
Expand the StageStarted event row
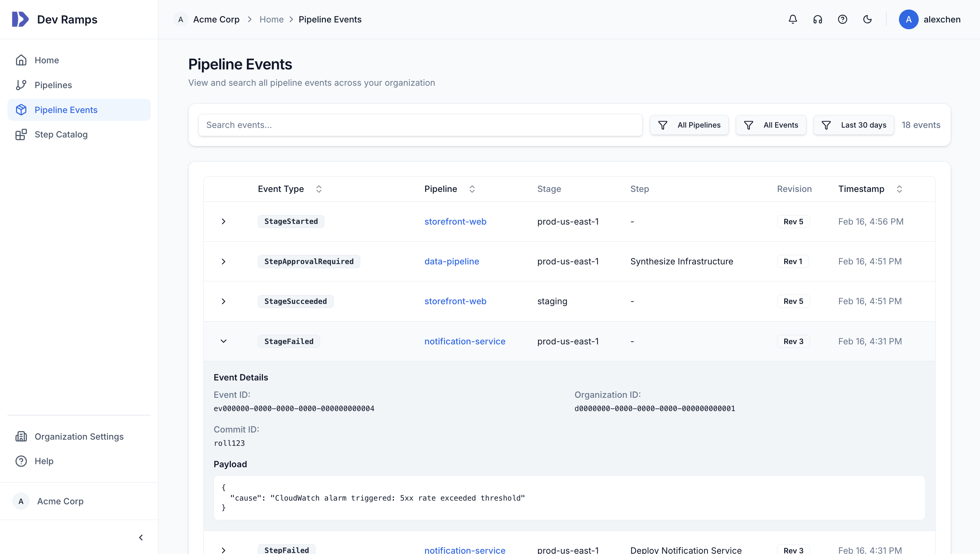pyautogui.click(x=223, y=221)
